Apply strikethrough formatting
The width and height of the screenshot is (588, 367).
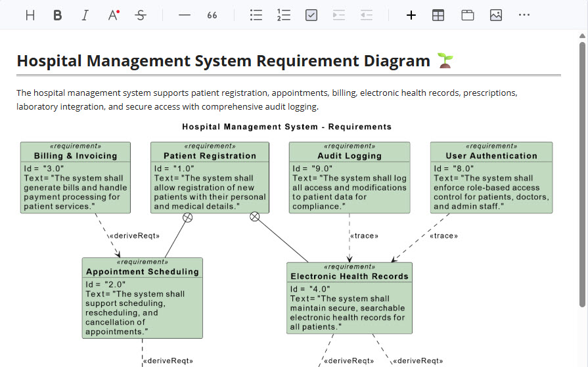coord(141,15)
